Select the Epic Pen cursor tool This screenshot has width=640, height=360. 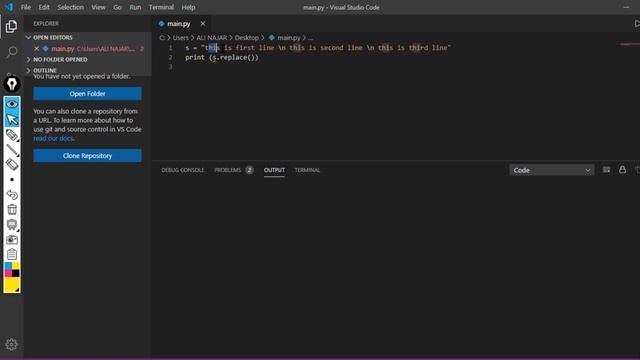[12, 120]
